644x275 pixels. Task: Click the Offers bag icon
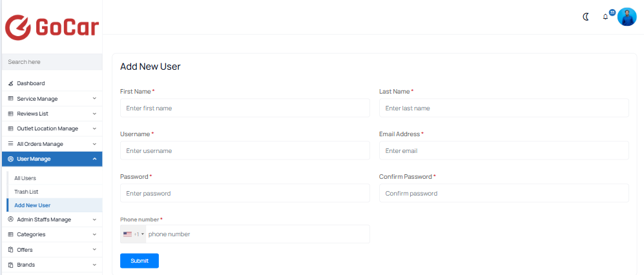11,250
